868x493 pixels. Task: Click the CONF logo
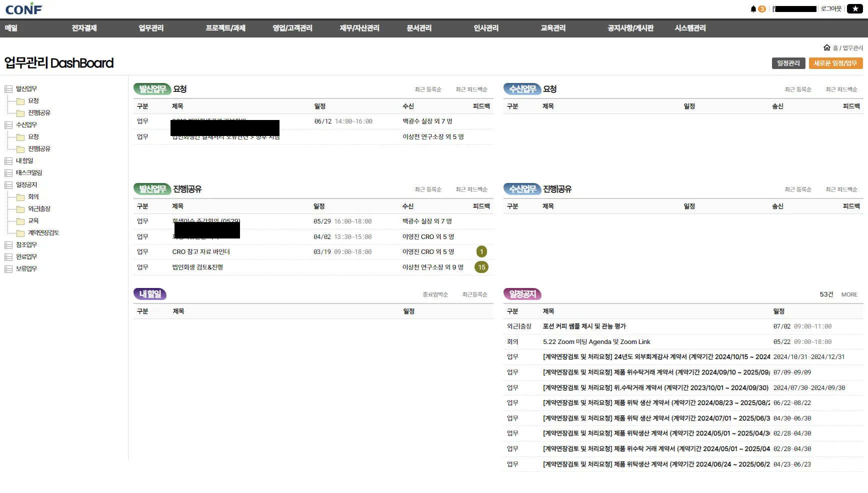(23, 9)
